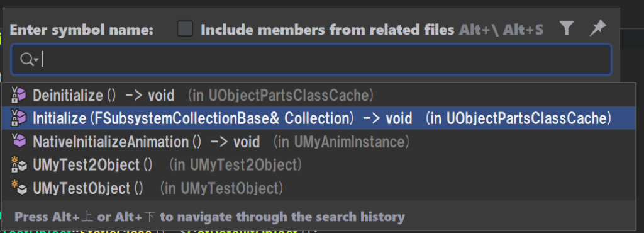Click the search history hint bar

(319, 216)
